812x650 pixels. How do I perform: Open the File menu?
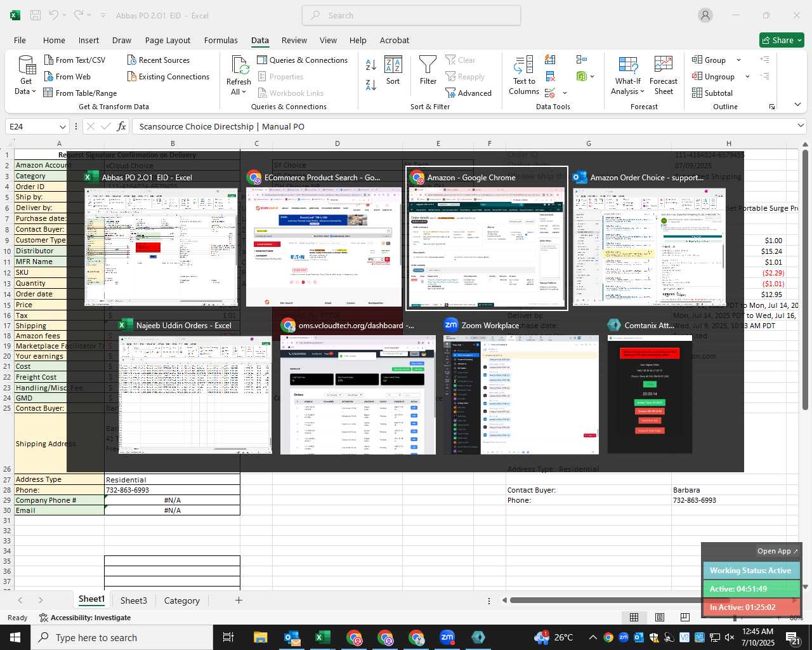pyautogui.click(x=20, y=40)
